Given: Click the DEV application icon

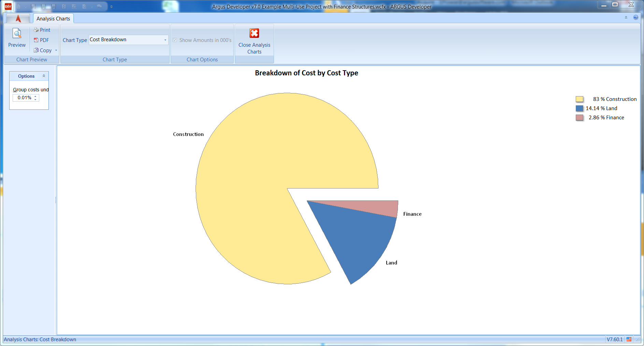Looking at the screenshot, I should click(8, 6).
